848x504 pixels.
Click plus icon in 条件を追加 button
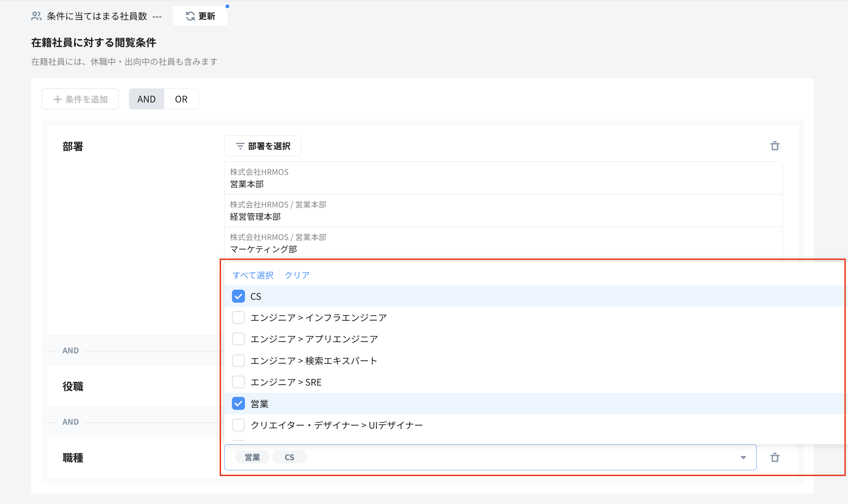pyautogui.click(x=58, y=99)
